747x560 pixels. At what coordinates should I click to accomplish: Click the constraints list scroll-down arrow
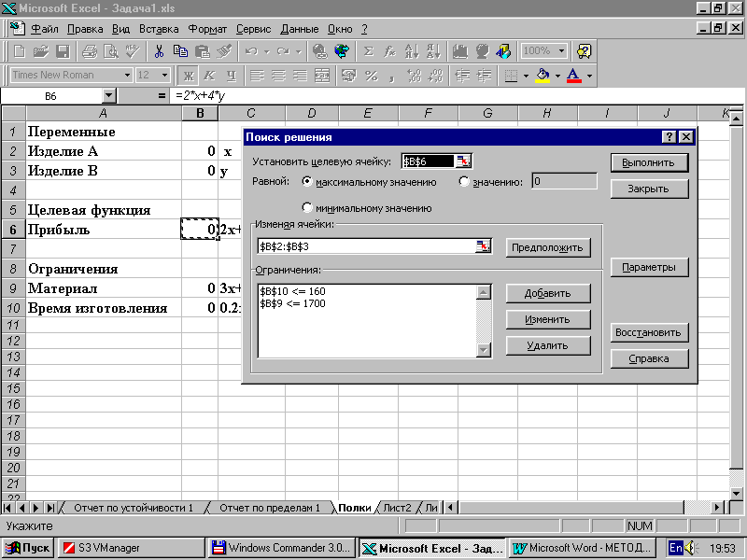coord(484,350)
